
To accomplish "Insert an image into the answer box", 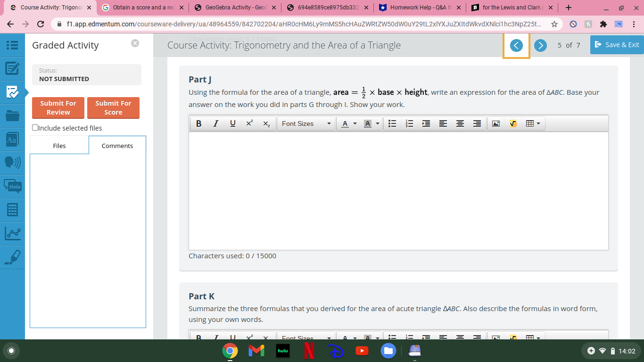I will [496, 123].
